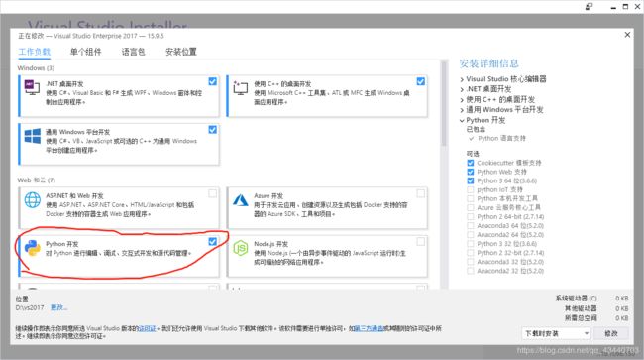Enable Python 本机开发工具 option

pos(471,199)
